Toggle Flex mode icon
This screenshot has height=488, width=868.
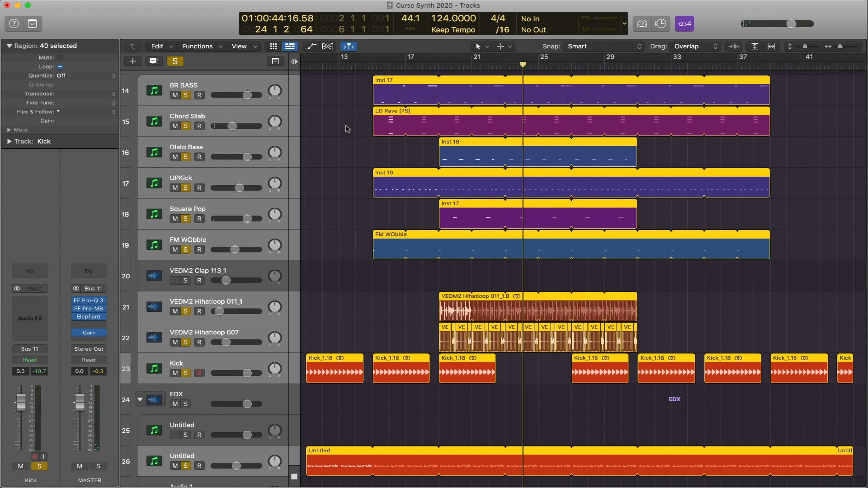tap(328, 46)
